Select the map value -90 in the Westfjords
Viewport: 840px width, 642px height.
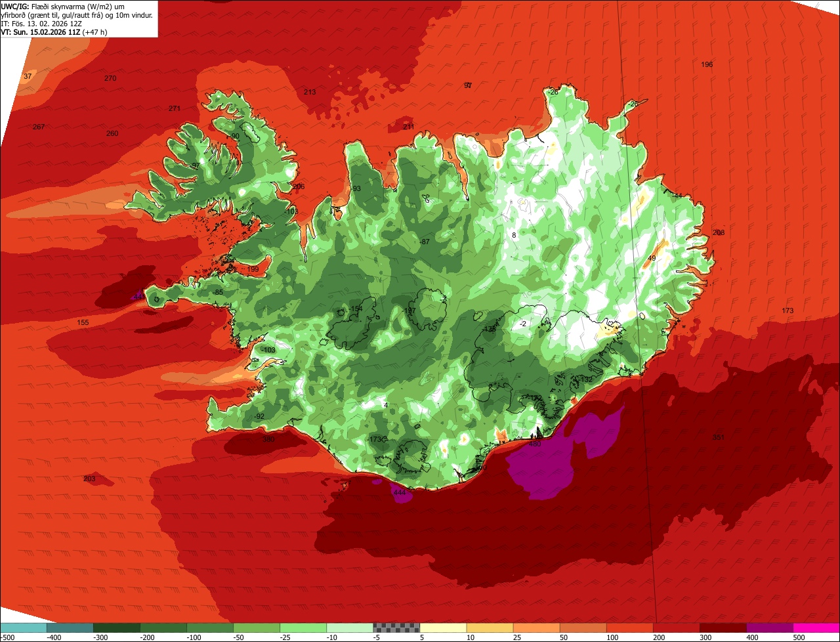click(x=234, y=136)
